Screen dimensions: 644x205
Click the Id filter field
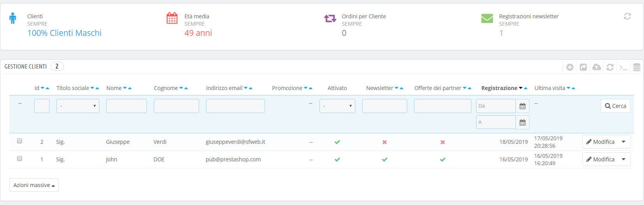coord(42,106)
